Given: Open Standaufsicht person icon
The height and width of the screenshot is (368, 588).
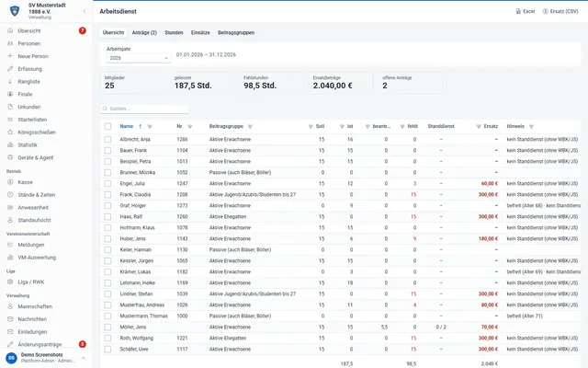Looking at the screenshot, I should 10,220.
